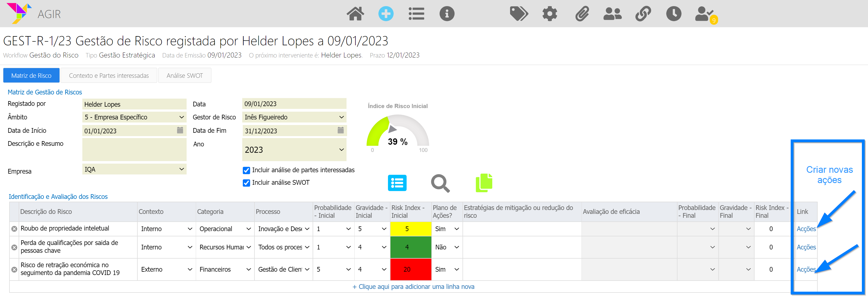Screen dimensions: 868x305
Task: Click to add a new row link
Action: click(x=413, y=286)
